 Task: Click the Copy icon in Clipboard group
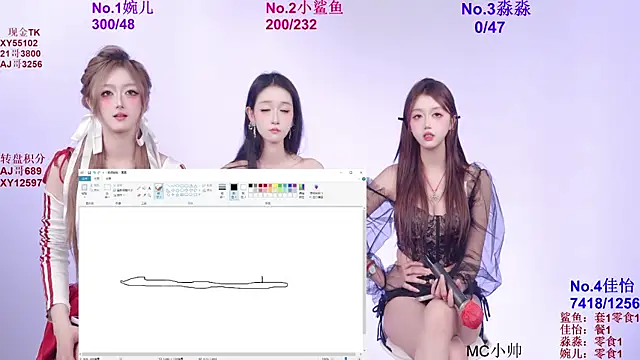click(x=92, y=190)
